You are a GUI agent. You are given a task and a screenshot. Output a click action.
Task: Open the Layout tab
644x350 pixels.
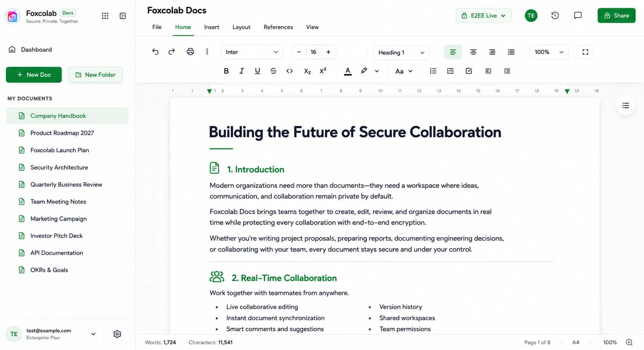pos(241,27)
